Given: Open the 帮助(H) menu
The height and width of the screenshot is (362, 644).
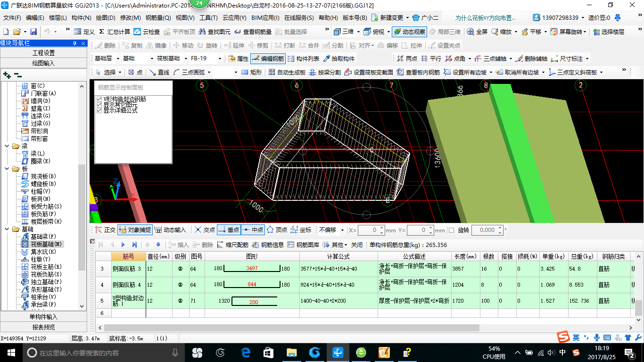Looking at the screenshot, I should [x=328, y=18].
